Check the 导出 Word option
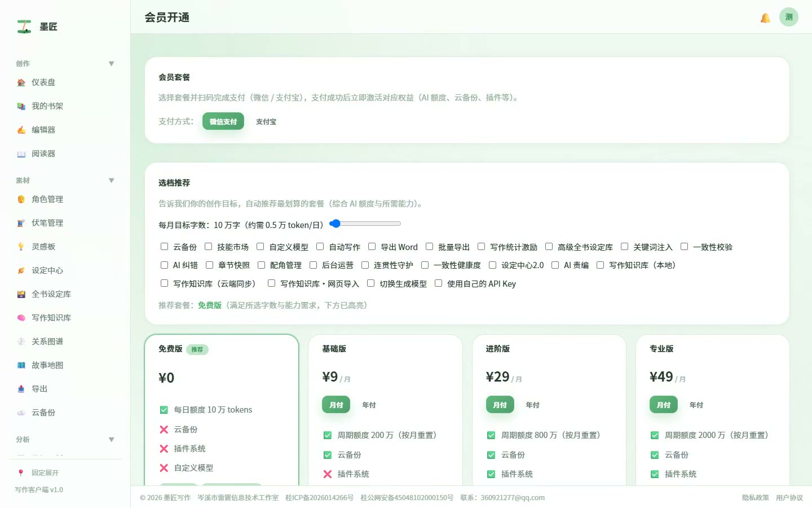The image size is (812, 508). click(372, 247)
